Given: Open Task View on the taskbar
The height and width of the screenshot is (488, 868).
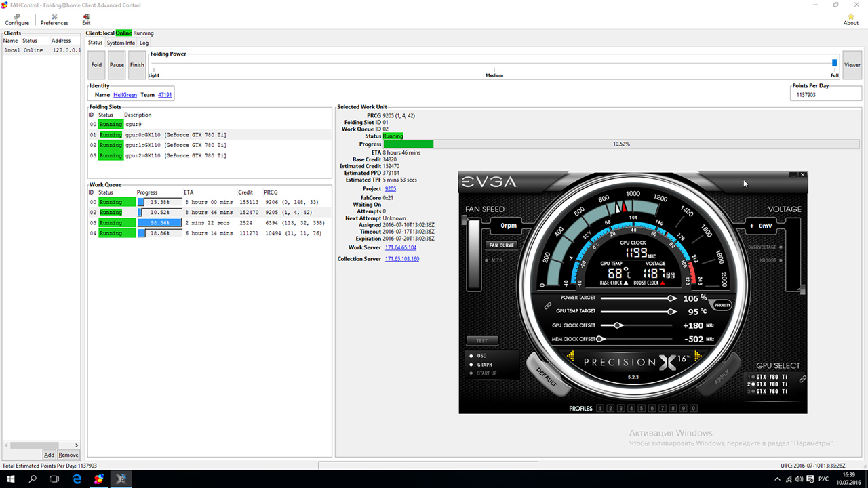Looking at the screenshot, I should [54, 479].
